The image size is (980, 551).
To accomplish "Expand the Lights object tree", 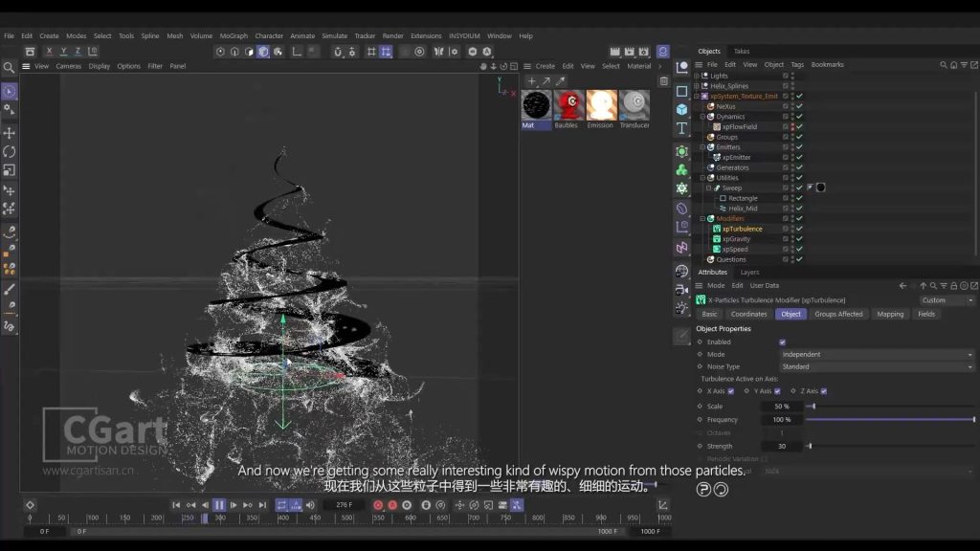I will point(697,76).
